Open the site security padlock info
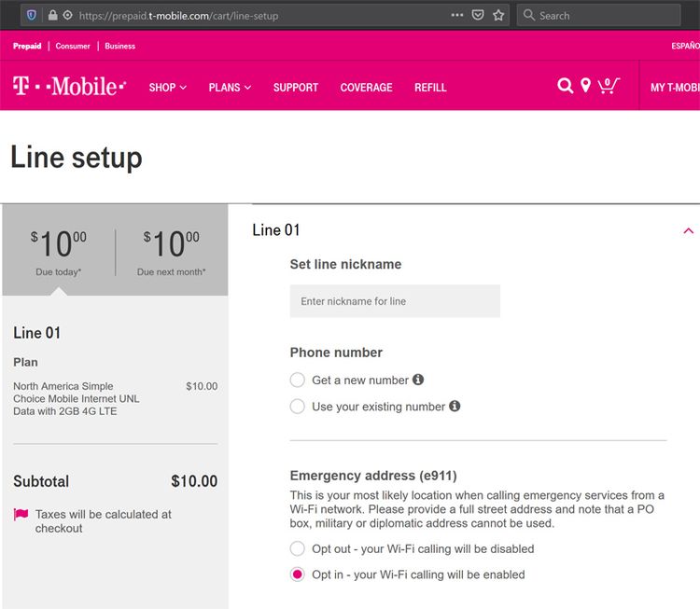700x609 pixels. click(x=52, y=15)
